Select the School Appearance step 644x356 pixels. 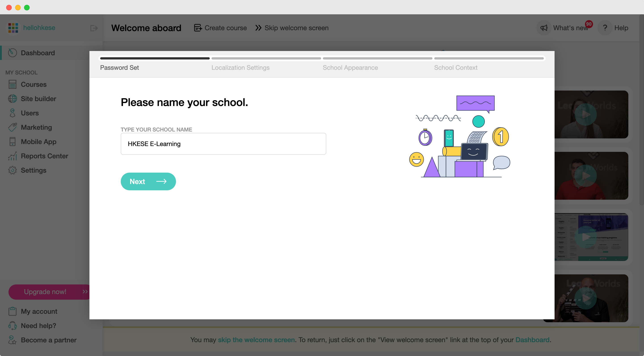pos(350,68)
